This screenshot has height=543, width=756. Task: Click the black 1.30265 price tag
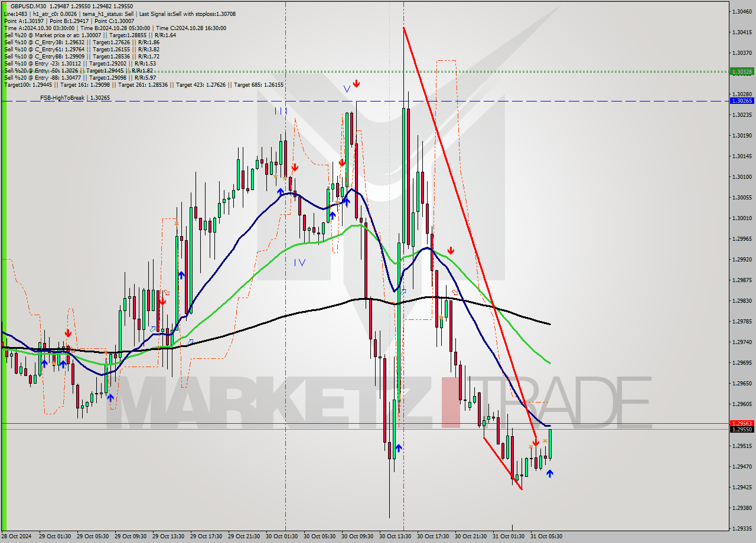[x=742, y=101]
